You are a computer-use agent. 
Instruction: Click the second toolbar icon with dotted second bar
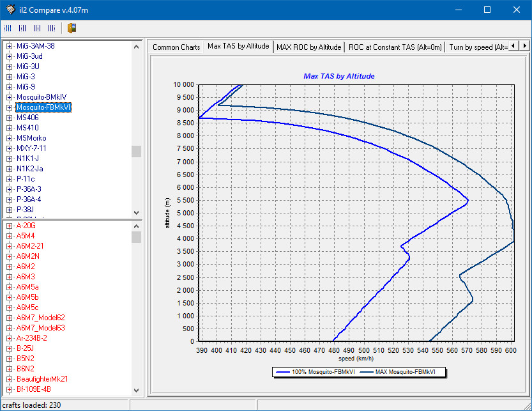(22, 28)
